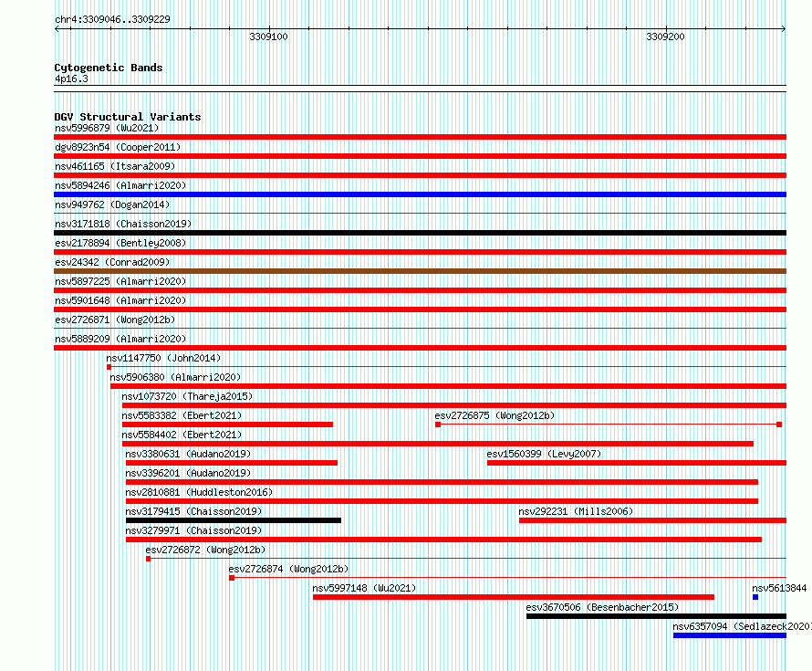This screenshot has width=812, height=671.
Task: Click the red start marker of esv2726874
Action: point(232,578)
